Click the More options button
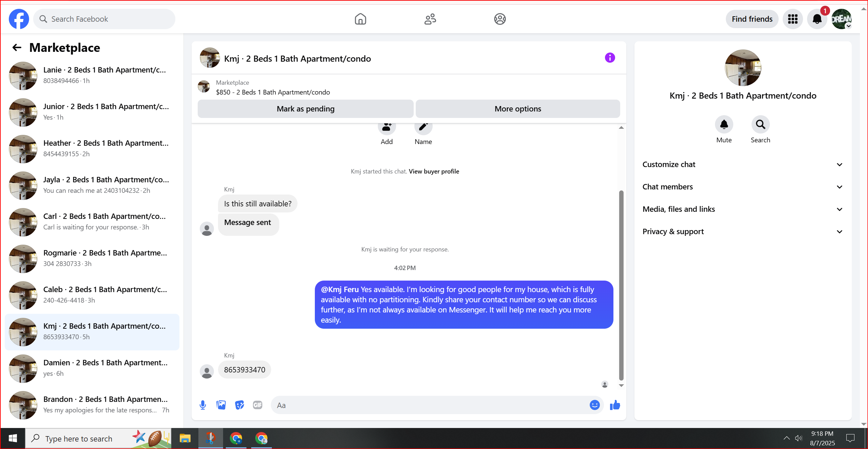This screenshot has width=868, height=449. tap(518, 109)
